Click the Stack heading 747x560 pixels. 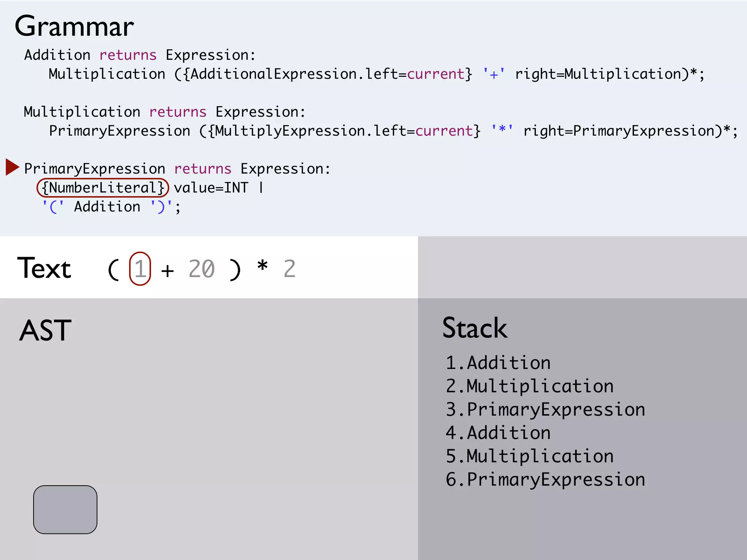click(475, 328)
